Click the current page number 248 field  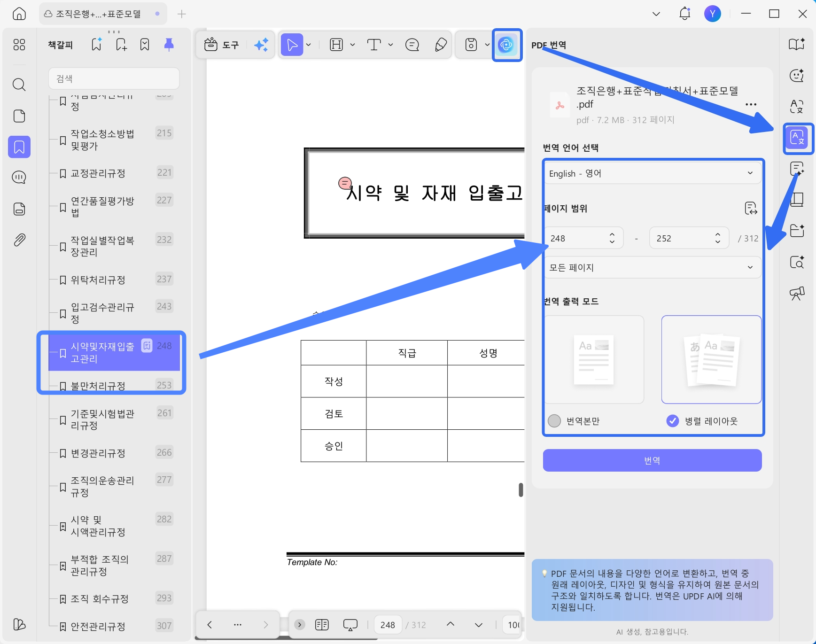pyautogui.click(x=388, y=625)
